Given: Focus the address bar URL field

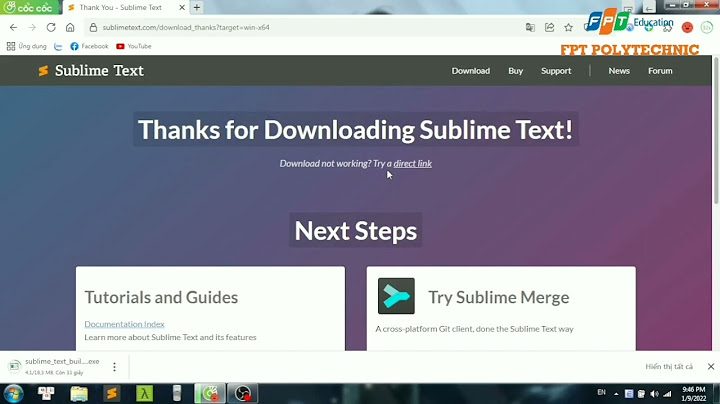Looking at the screenshot, I should [303, 28].
